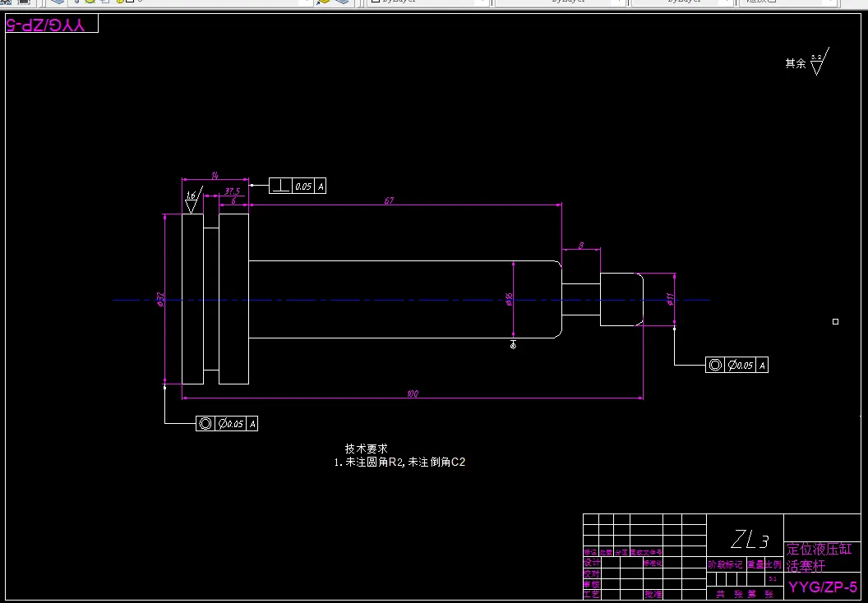Pick coaxiality symbol in frame below ø32
The image size is (868, 603).
tap(205, 424)
